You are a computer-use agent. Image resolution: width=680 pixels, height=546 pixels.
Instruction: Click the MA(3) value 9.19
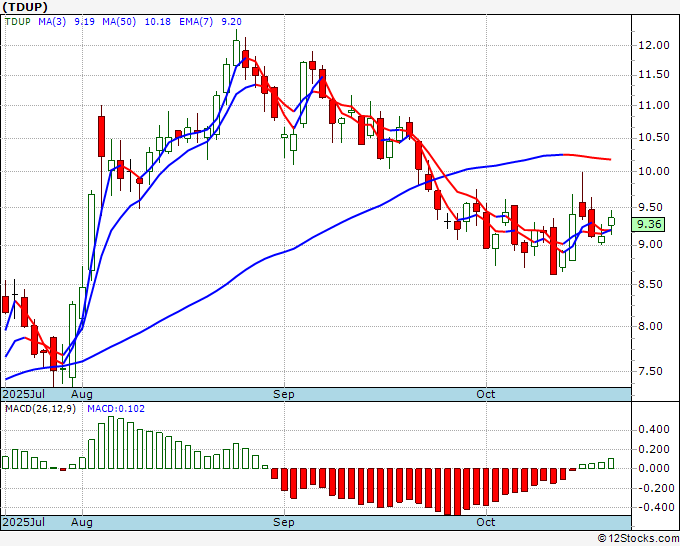click(85, 22)
